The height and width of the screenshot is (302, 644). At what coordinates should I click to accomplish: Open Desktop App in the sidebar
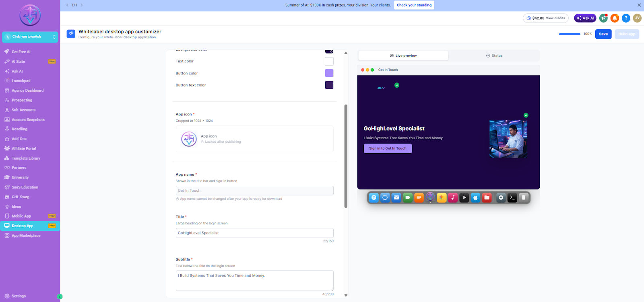tap(30, 226)
